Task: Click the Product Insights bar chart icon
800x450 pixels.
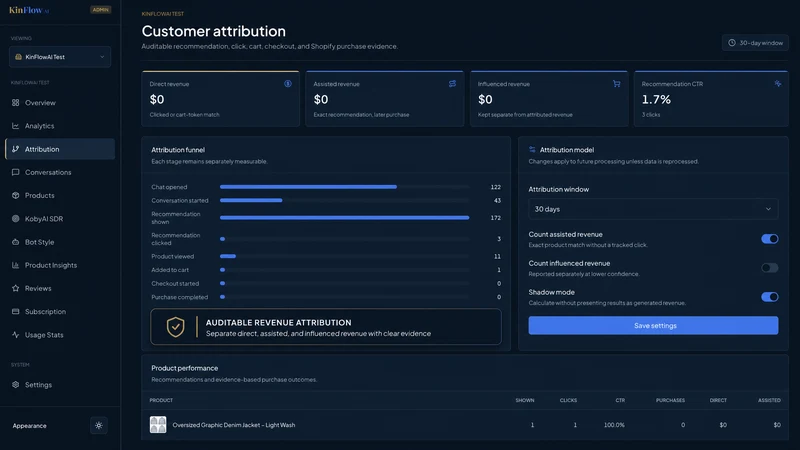Action: pyautogui.click(x=15, y=265)
